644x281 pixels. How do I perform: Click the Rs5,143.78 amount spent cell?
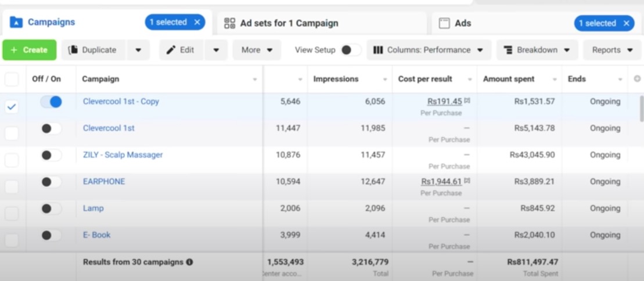pyautogui.click(x=534, y=128)
